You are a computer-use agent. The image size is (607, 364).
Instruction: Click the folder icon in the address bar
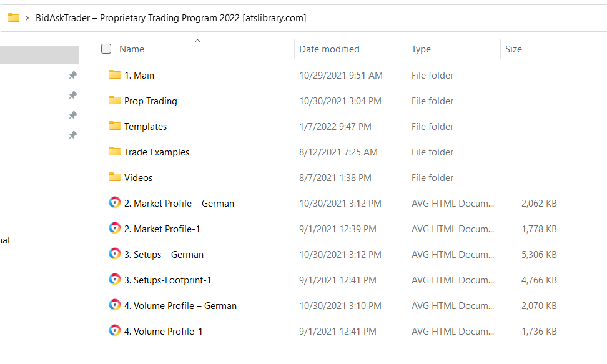[14, 17]
